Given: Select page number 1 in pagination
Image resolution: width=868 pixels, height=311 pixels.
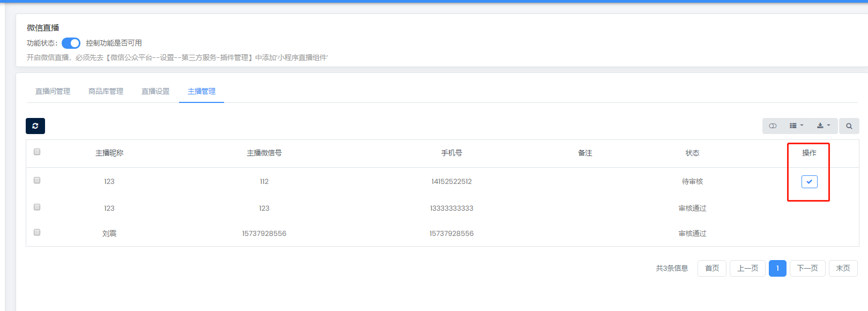Looking at the screenshot, I should (777, 268).
